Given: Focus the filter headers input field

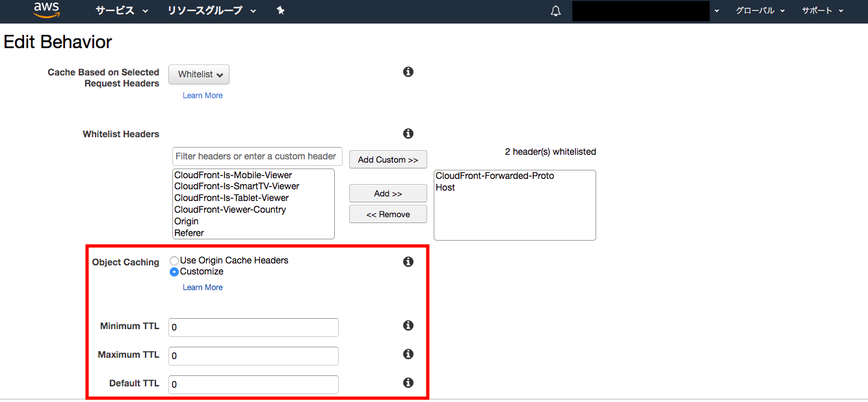Looking at the screenshot, I should (x=257, y=156).
